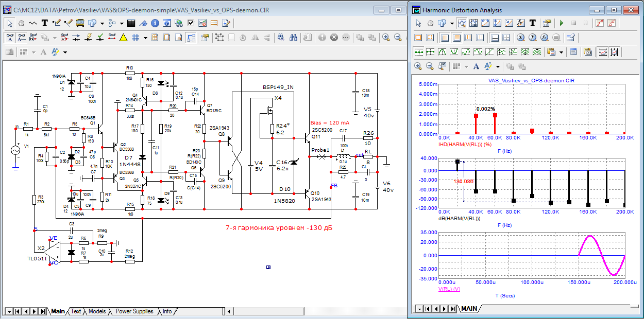Viewport: 644px width, 319px height.
Task: Click the Pan hand tool in schematic toolbar
Action: [x=22, y=23]
